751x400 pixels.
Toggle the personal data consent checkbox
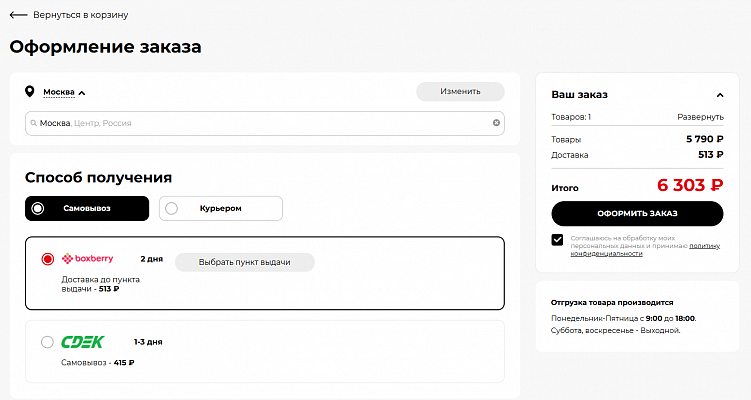557,240
